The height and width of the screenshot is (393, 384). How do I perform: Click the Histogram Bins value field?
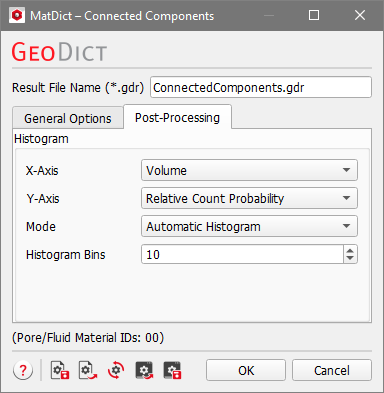[242, 254]
